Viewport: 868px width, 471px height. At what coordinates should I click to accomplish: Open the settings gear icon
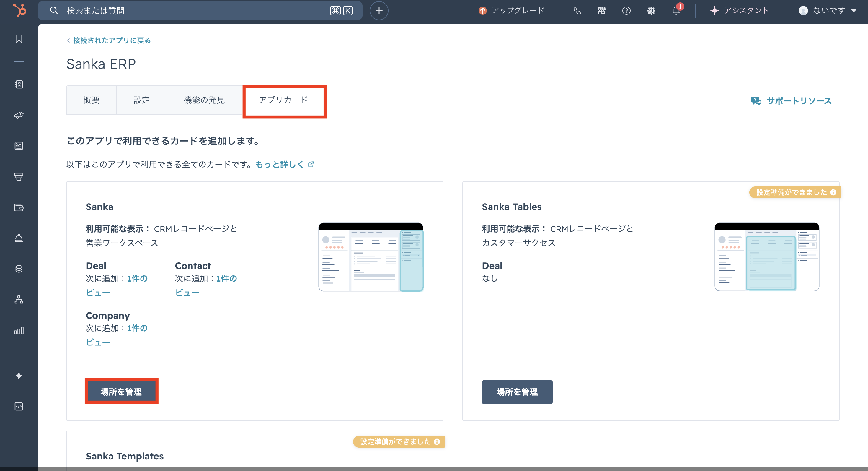coord(651,10)
